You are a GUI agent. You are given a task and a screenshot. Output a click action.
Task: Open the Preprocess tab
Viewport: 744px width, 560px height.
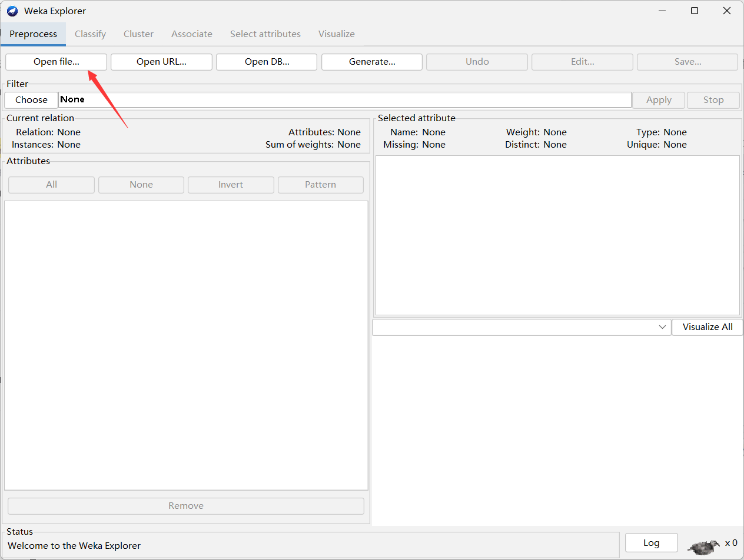[33, 34]
